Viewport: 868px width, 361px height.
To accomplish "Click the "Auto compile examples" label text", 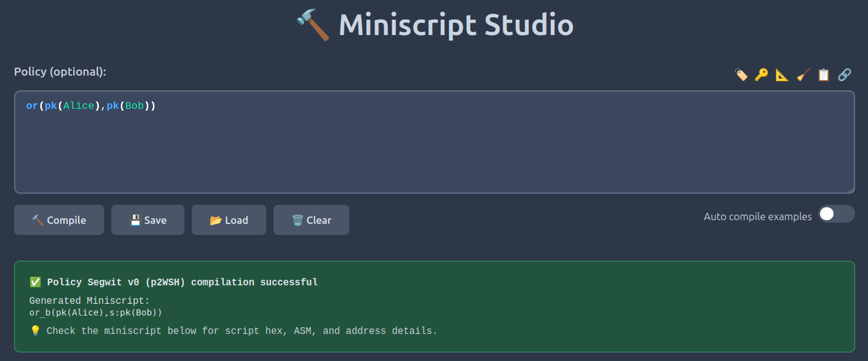I will tap(757, 216).
